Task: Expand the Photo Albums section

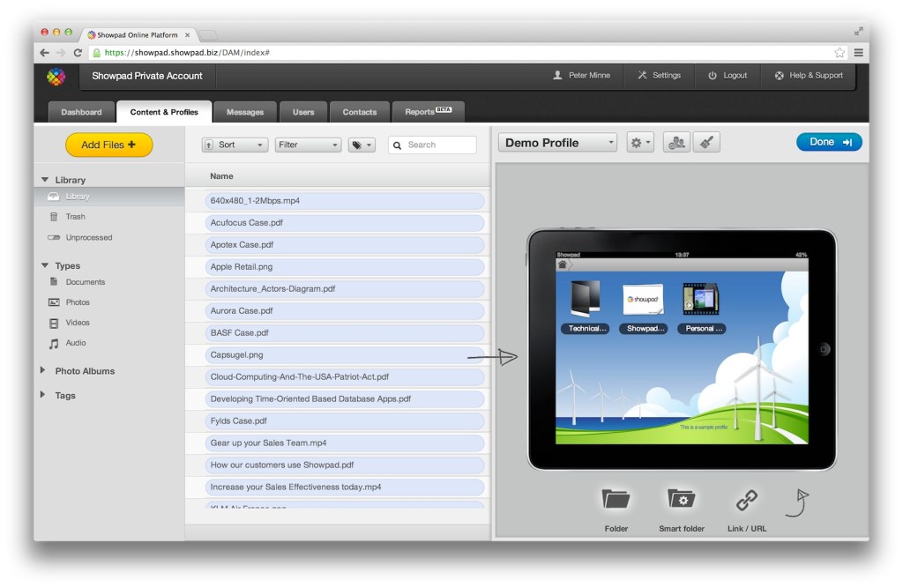Action: 42,370
